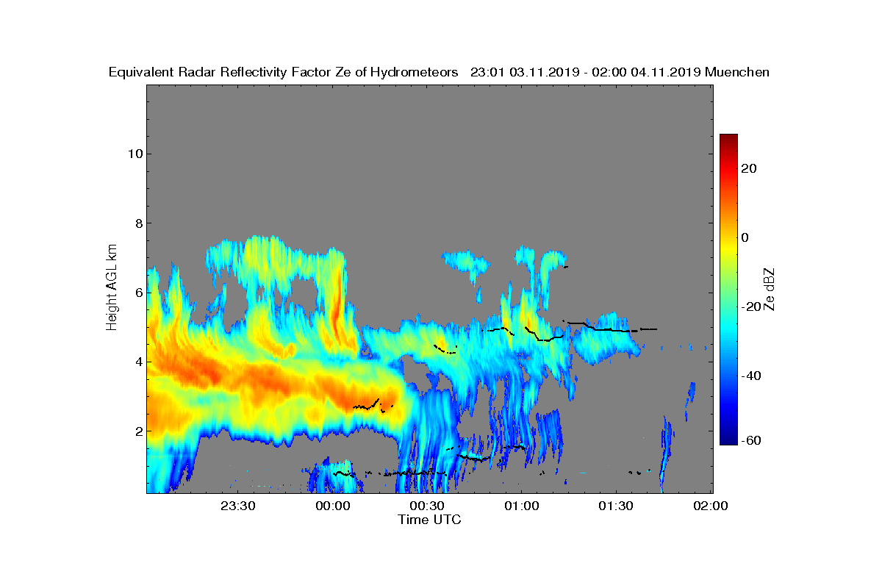Click the height tick label '4'
Viewport: 882px width, 588px height.
(x=138, y=362)
